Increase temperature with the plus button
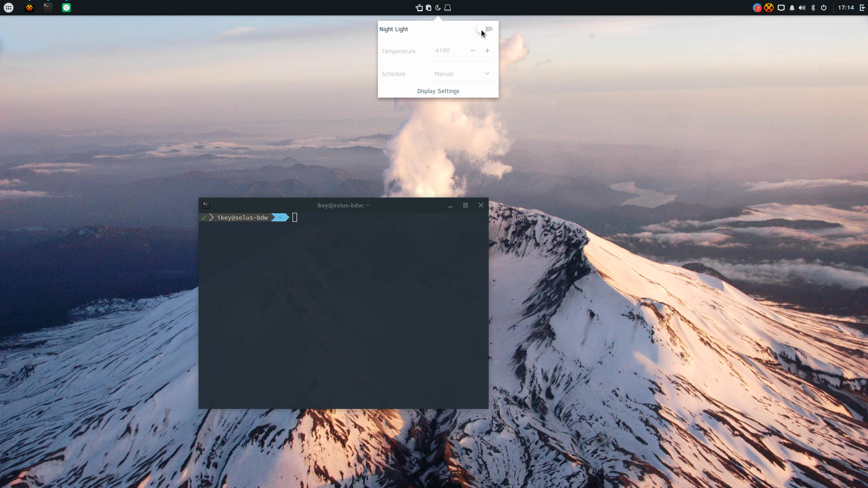The image size is (868, 488). pyautogui.click(x=487, y=51)
